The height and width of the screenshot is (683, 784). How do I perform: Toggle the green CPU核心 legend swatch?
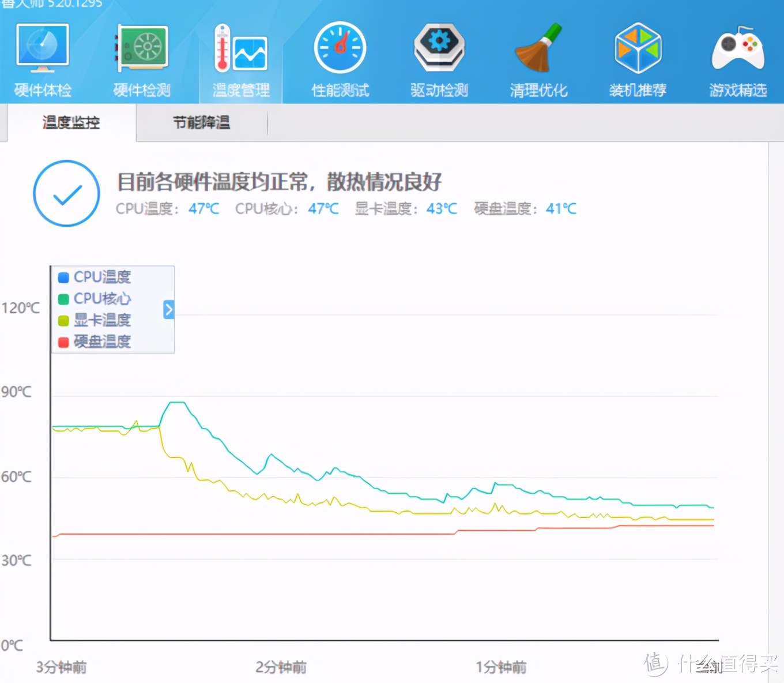(63, 299)
